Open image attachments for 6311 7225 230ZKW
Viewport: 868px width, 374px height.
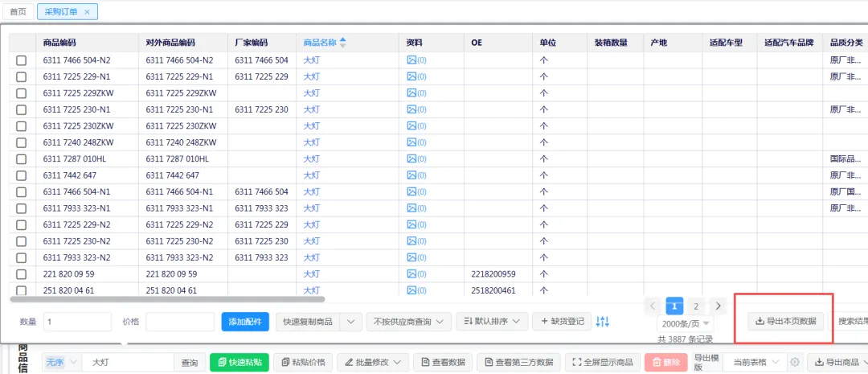(x=416, y=126)
